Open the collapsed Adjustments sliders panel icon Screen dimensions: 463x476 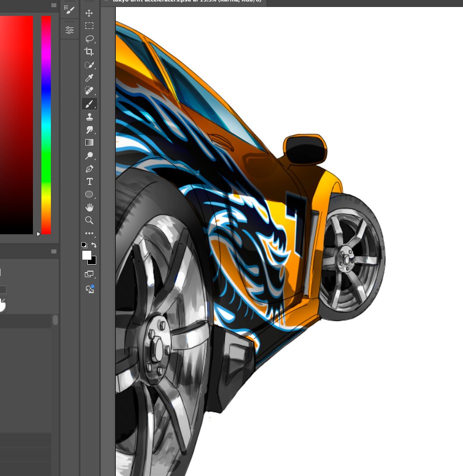click(x=69, y=30)
